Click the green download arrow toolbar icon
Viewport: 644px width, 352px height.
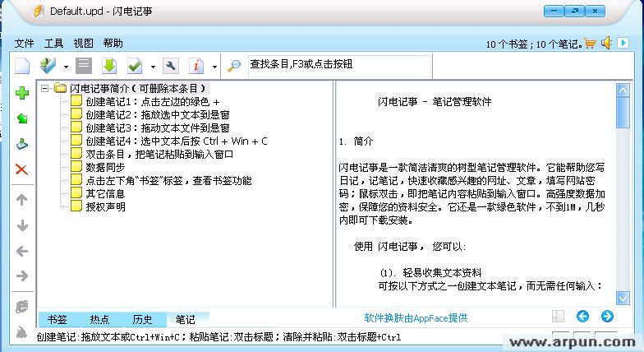[109, 66]
